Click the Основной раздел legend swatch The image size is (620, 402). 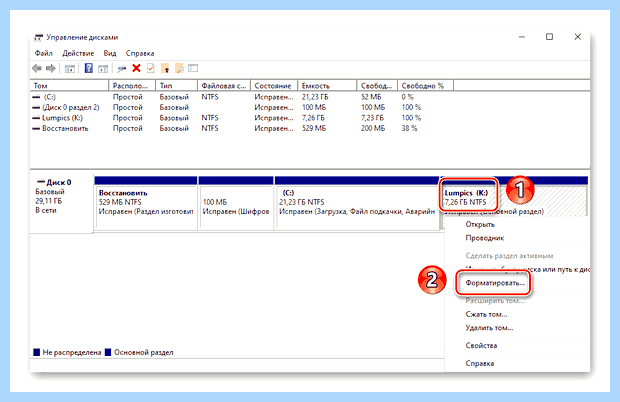click(108, 352)
